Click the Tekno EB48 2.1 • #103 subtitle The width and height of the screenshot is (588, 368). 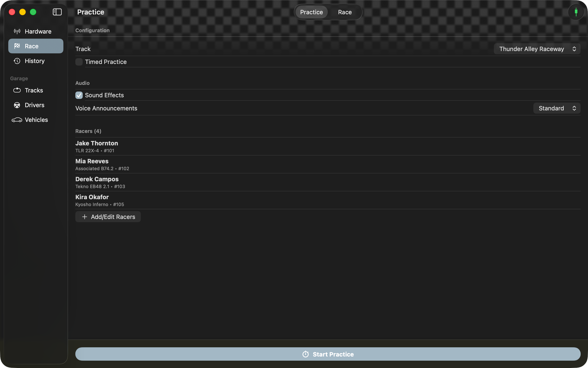100,187
